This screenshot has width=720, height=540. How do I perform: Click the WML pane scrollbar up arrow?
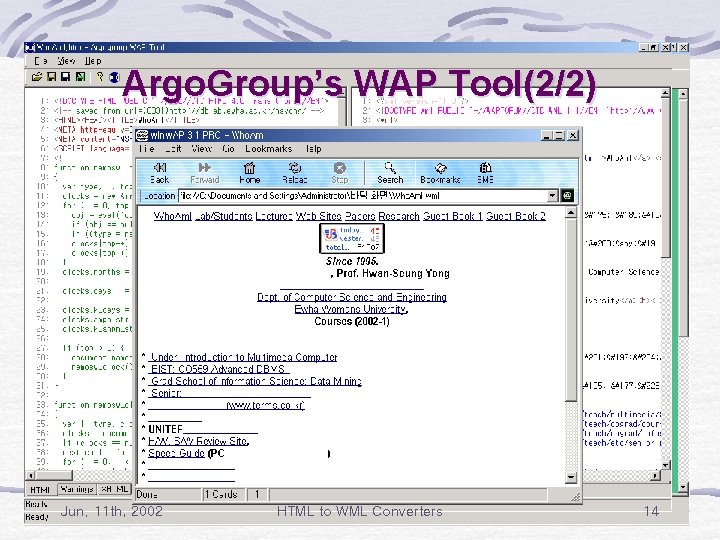coord(665,93)
